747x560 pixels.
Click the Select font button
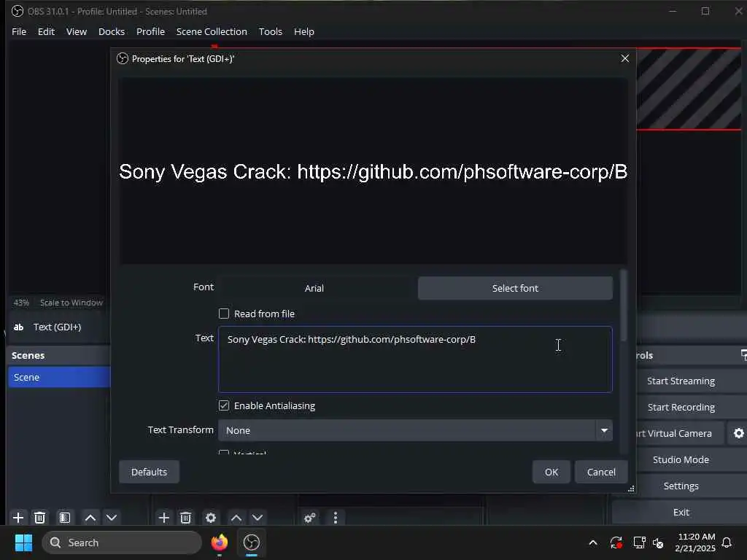tap(515, 288)
